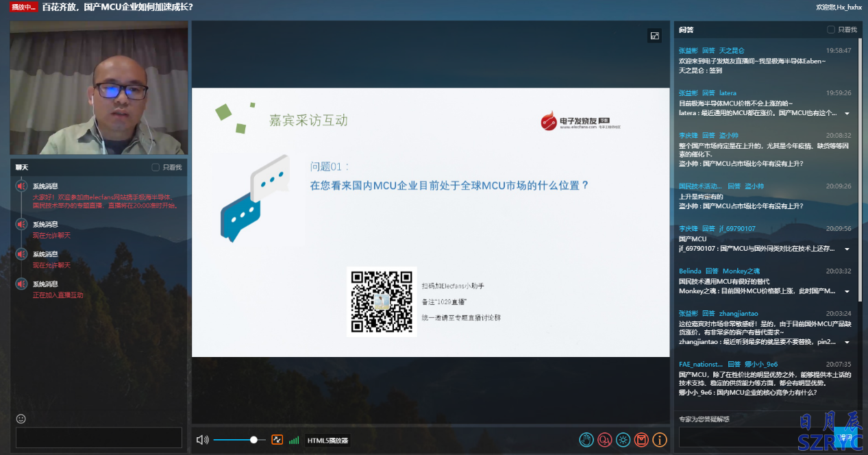Enable 只看我 checkbox in the 聊天 panel
This screenshot has height=455, width=868.
coord(156,167)
